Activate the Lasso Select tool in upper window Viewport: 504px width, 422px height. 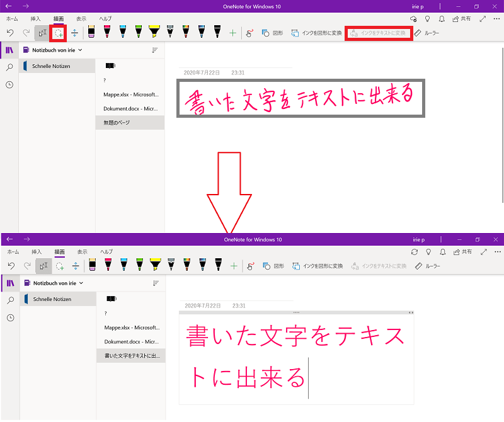(59, 33)
